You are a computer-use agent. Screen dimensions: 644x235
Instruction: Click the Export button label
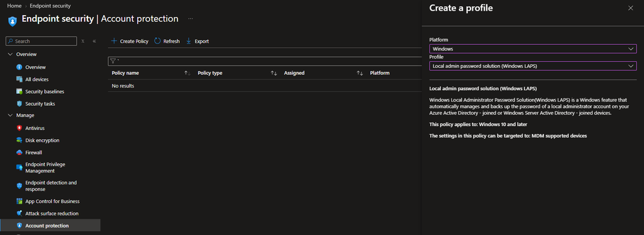202,41
